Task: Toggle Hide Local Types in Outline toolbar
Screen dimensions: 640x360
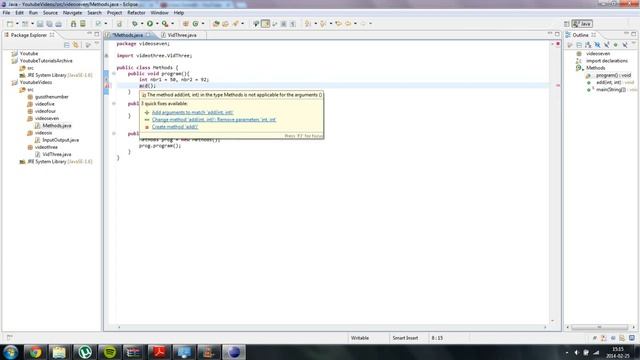Action: pos(624,44)
